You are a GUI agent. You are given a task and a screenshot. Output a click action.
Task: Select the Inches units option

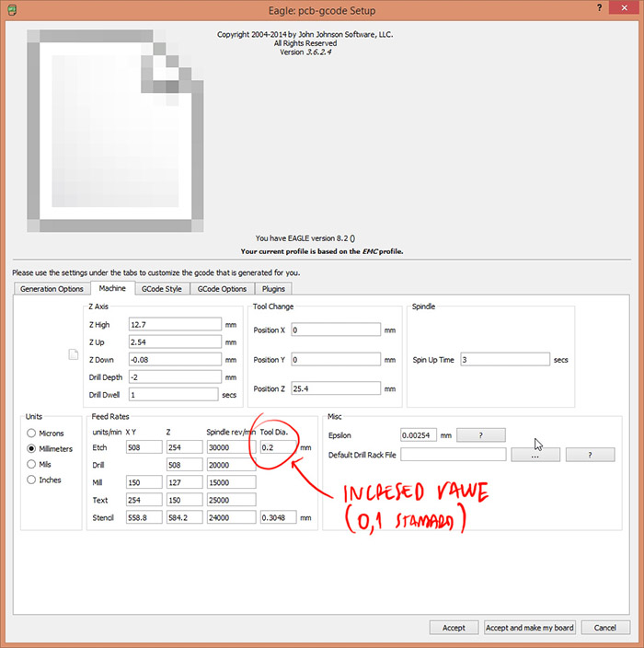point(31,480)
